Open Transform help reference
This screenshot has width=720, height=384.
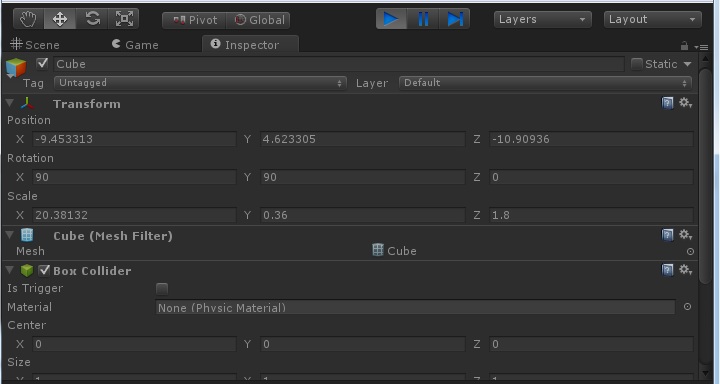coord(667,103)
